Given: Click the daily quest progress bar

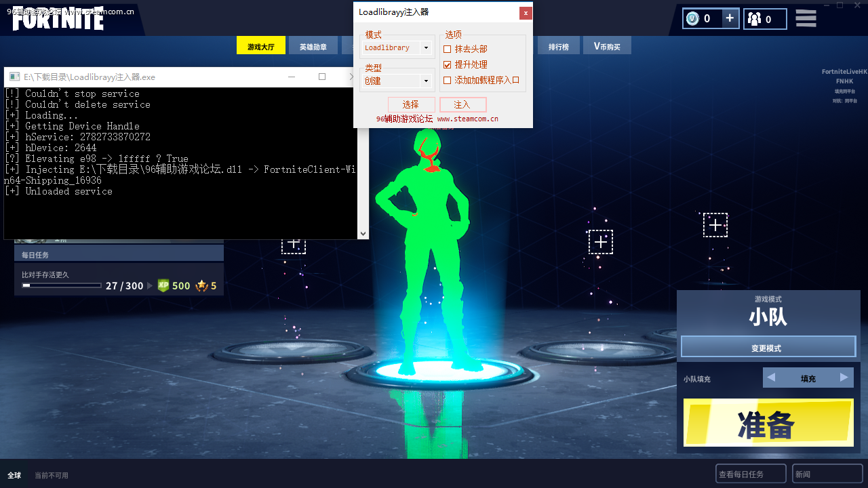Looking at the screenshot, I should 62,285.
